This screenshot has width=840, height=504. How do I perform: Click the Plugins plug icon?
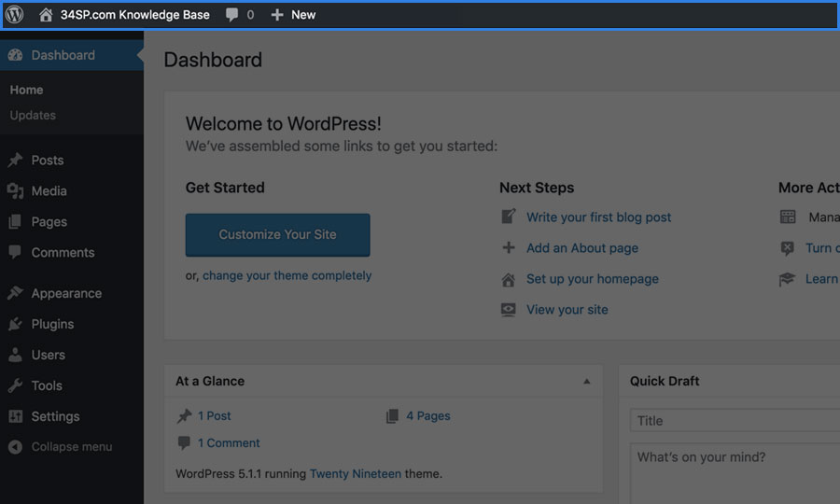16,324
